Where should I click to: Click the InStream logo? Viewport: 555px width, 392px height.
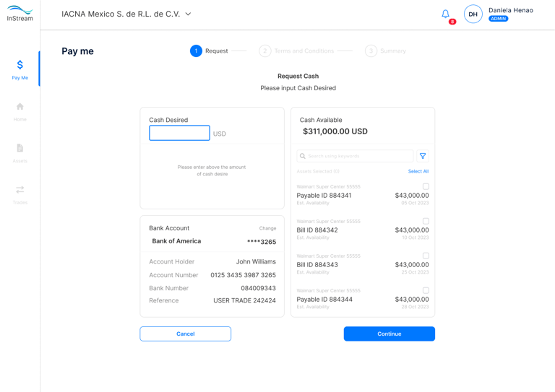20,14
